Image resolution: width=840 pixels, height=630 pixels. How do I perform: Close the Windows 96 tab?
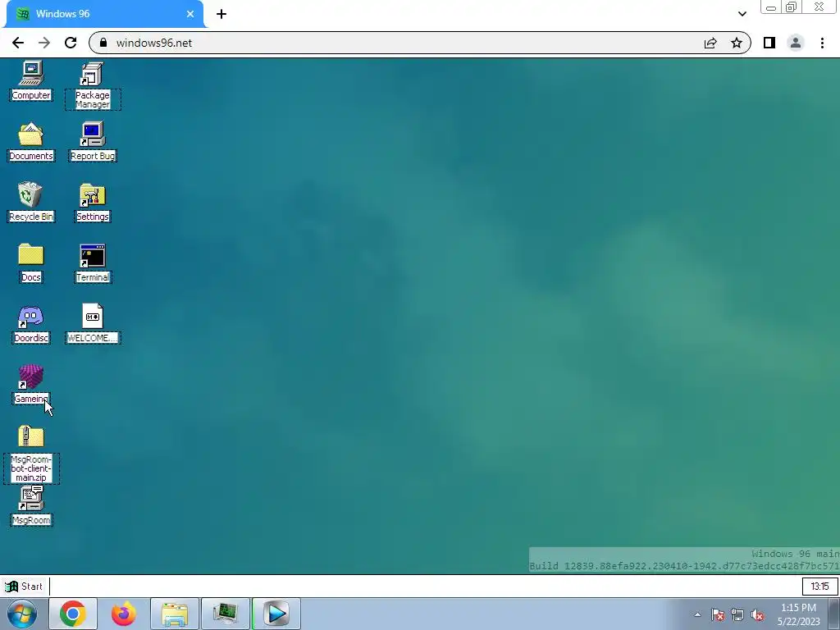coord(190,14)
